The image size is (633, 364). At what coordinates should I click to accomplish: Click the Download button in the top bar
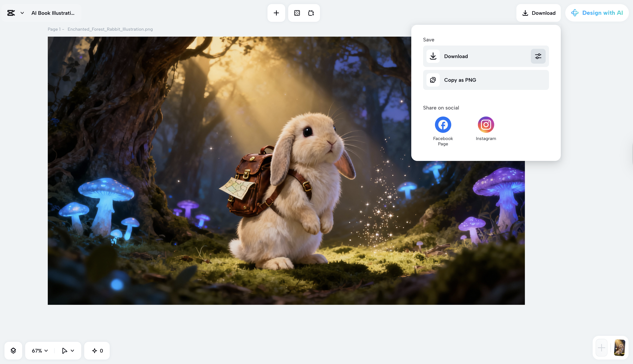point(539,13)
